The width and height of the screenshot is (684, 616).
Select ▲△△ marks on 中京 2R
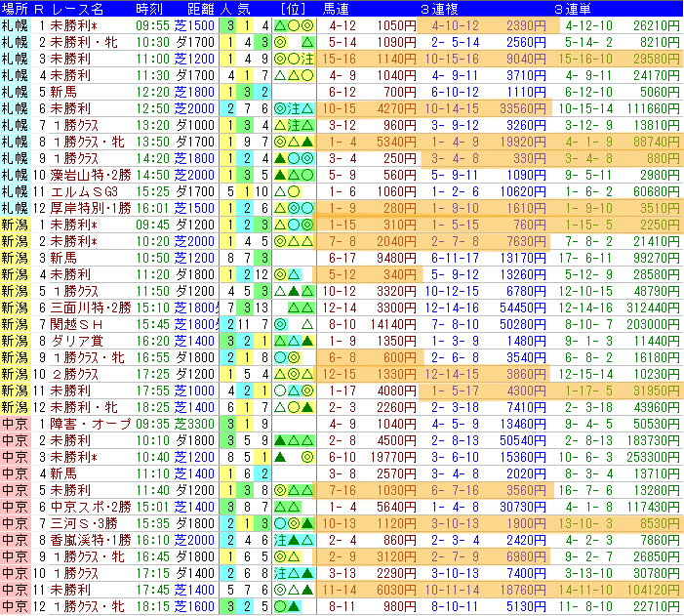click(294, 440)
